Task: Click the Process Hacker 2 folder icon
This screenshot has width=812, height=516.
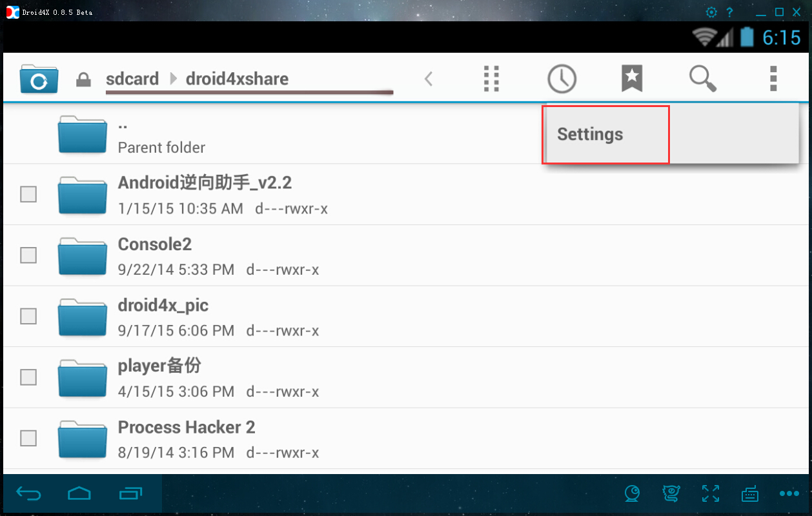Action: (x=82, y=439)
